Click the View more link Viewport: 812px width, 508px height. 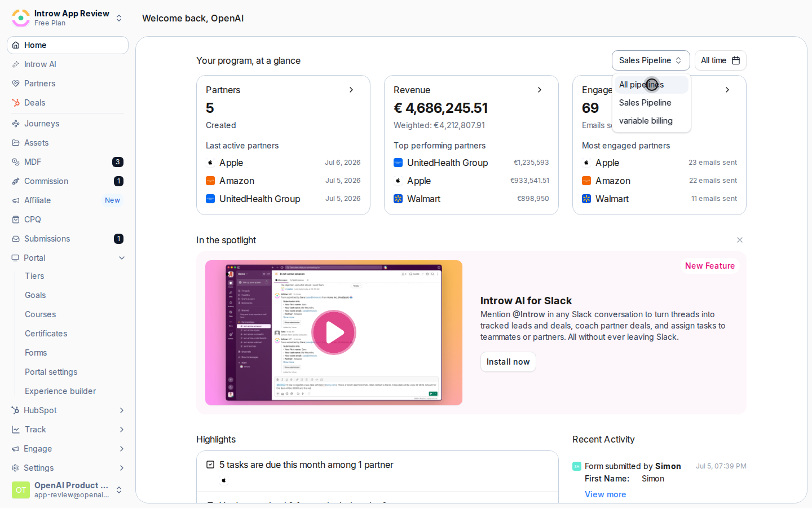(605, 494)
